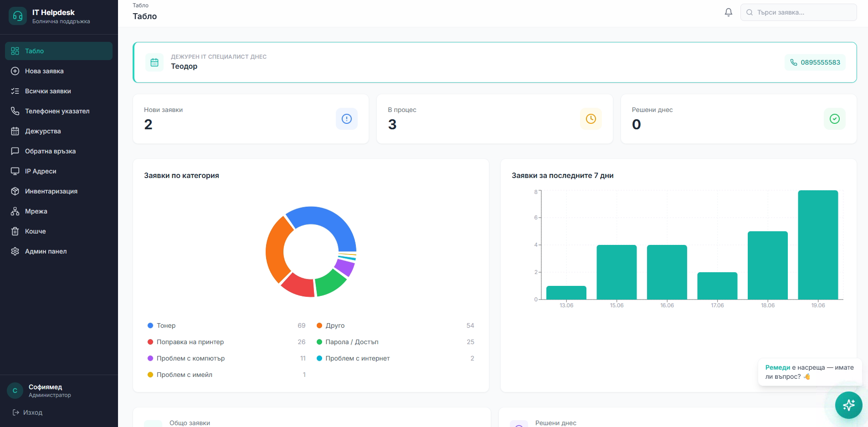Click the calendar icon in duty specialist card

(154, 62)
